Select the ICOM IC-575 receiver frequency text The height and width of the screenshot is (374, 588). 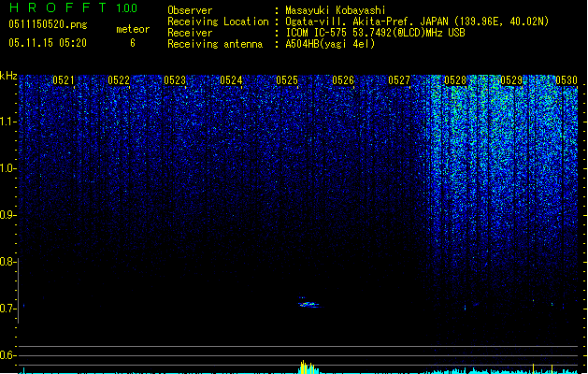pos(375,33)
